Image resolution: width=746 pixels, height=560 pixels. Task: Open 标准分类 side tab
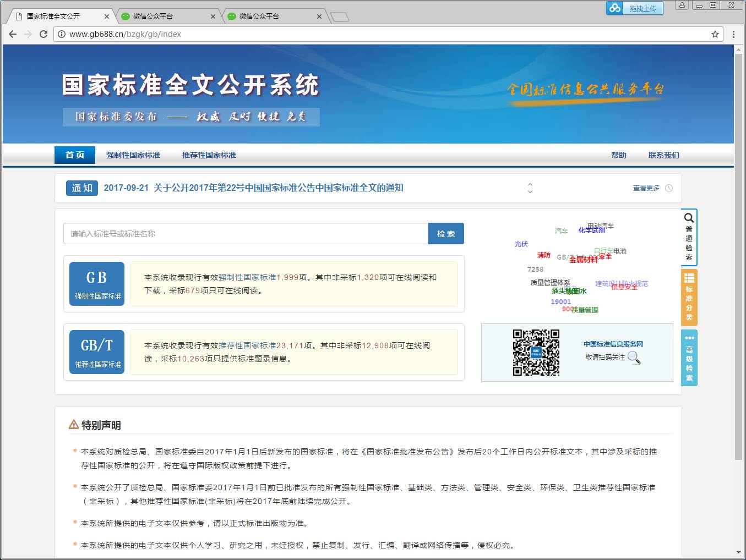click(689, 297)
